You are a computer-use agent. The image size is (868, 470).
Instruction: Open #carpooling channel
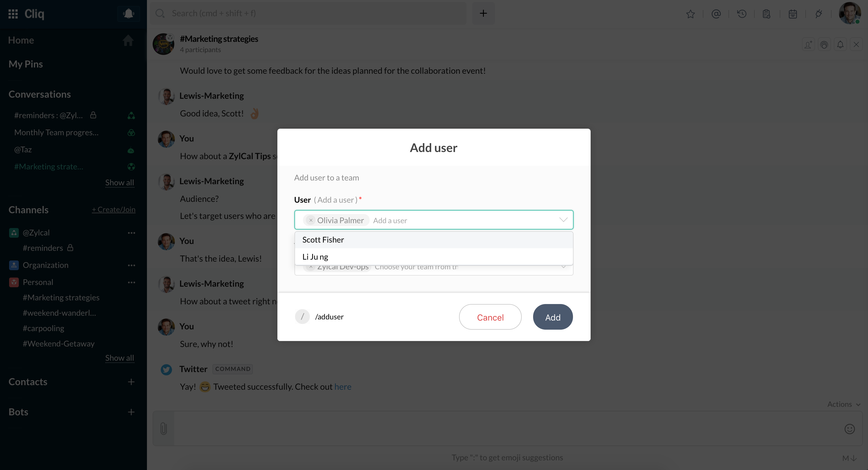[43, 329]
